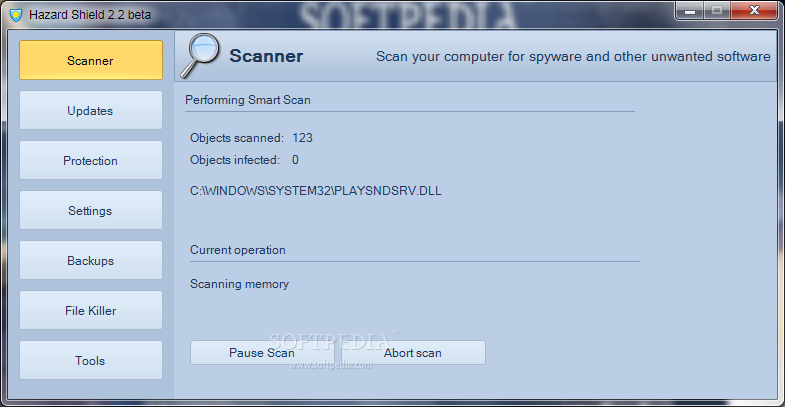This screenshot has width=785, height=407.
Task: Click the scan description text in header
Action: [573, 57]
